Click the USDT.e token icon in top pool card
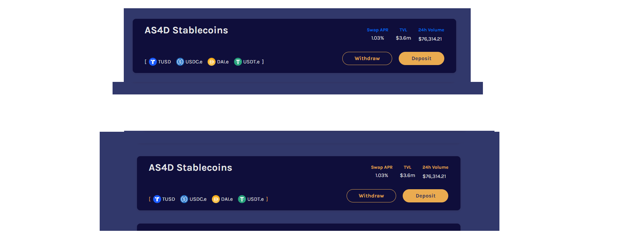 pyautogui.click(x=238, y=62)
